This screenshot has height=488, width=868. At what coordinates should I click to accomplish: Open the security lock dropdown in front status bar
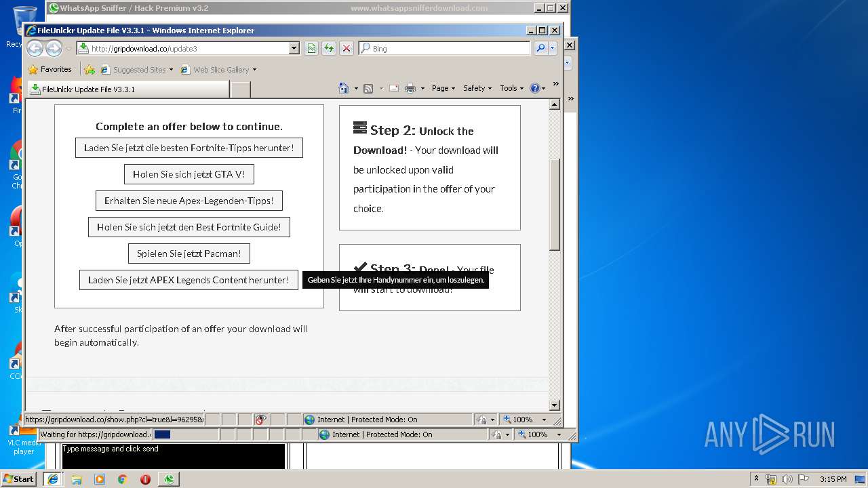click(486, 420)
